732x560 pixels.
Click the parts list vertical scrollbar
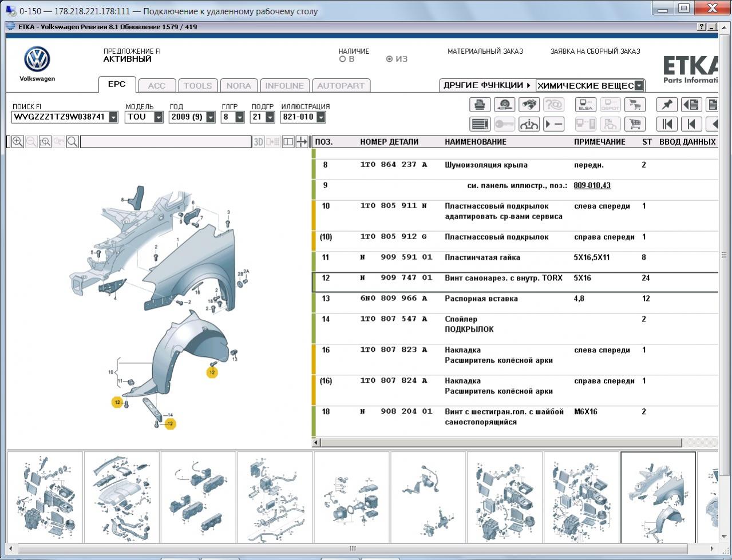pyautogui.click(x=723, y=255)
